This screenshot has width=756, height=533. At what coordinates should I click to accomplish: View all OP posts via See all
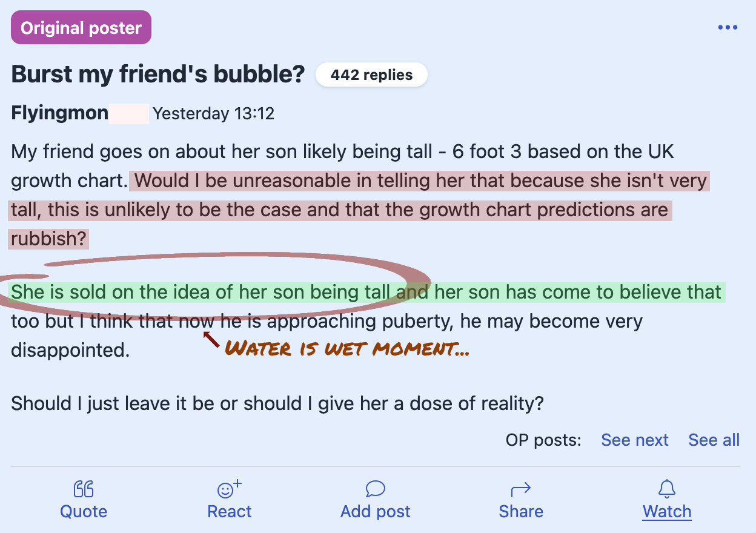(714, 440)
